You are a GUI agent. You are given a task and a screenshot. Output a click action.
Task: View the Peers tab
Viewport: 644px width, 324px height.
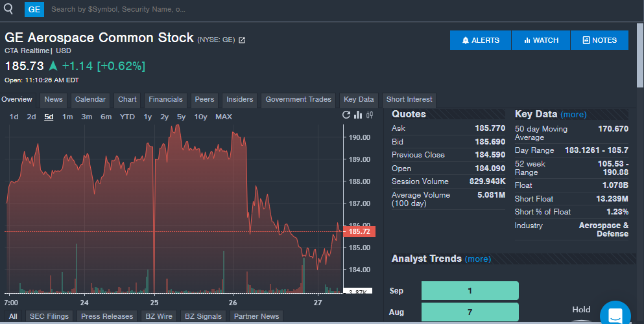click(x=204, y=100)
